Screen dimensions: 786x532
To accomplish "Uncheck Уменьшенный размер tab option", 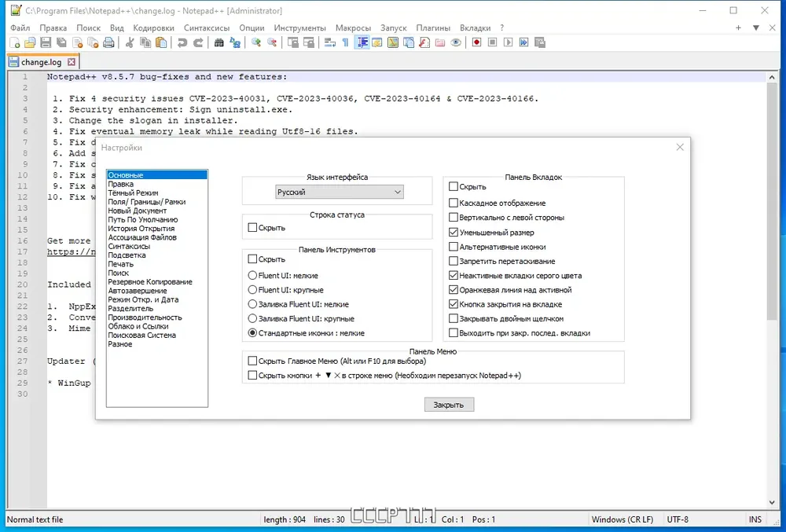I will 454,233.
